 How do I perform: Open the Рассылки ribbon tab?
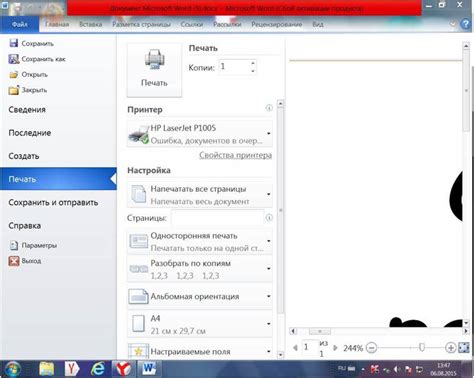click(x=227, y=24)
